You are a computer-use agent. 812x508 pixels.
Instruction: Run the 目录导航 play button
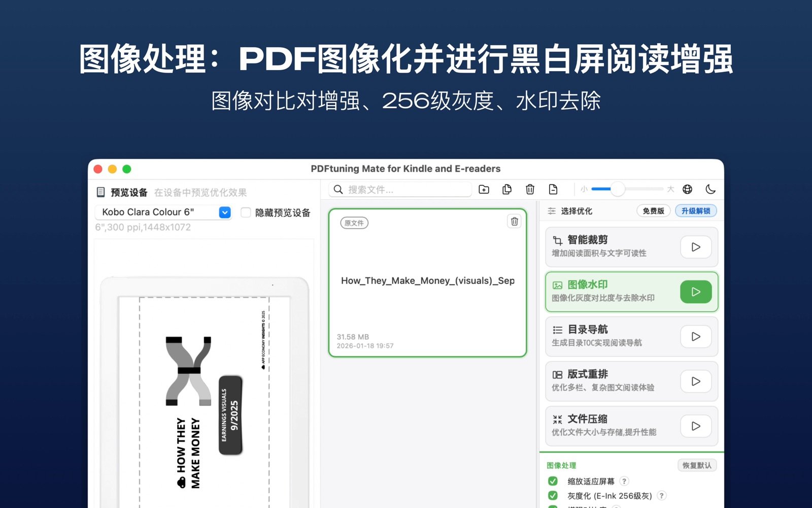click(696, 336)
